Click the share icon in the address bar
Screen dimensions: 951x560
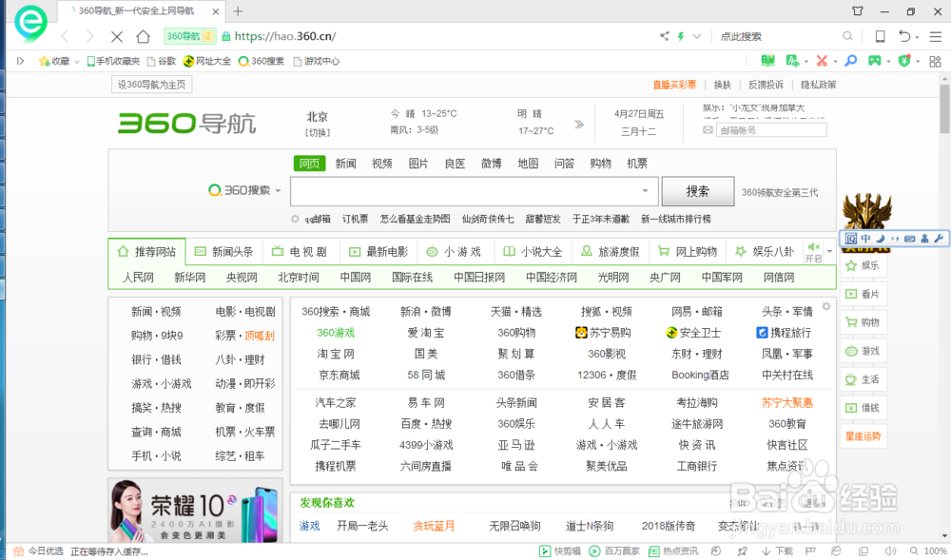tap(665, 36)
